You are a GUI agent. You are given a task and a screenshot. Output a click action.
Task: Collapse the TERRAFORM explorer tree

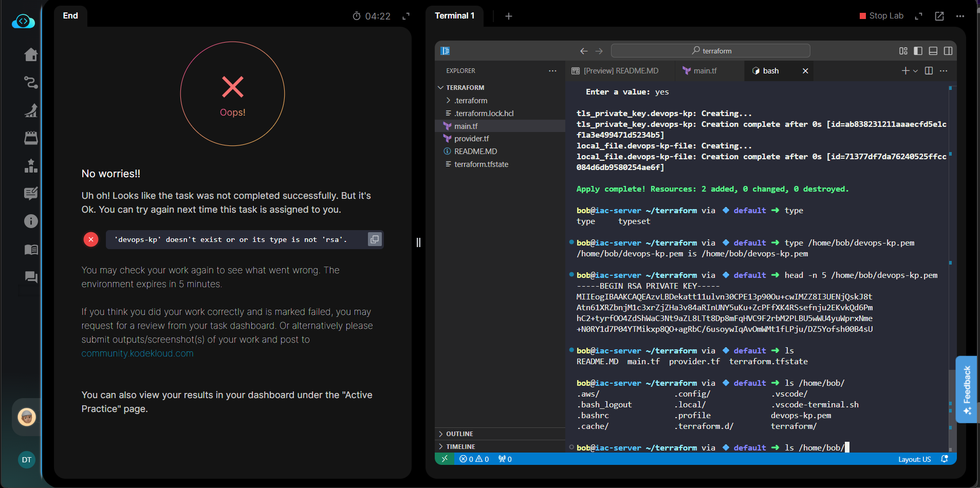pyautogui.click(x=441, y=87)
